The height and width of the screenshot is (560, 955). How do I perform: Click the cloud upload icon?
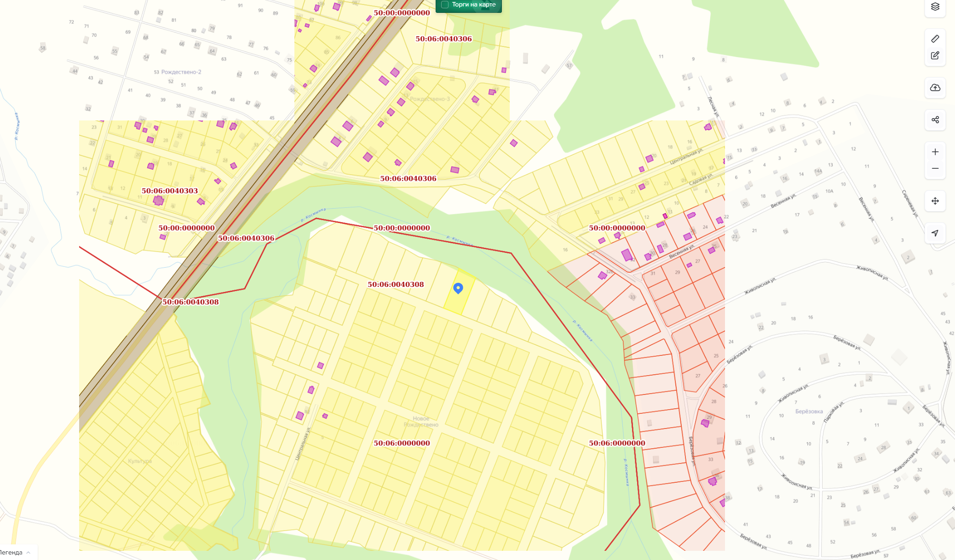935,88
